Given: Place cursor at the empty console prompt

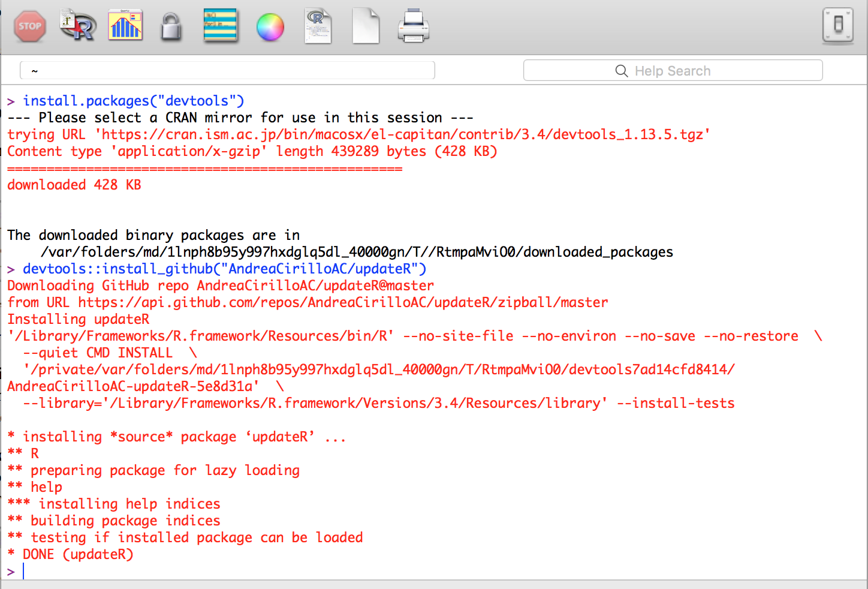Looking at the screenshot, I should (x=24, y=571).
